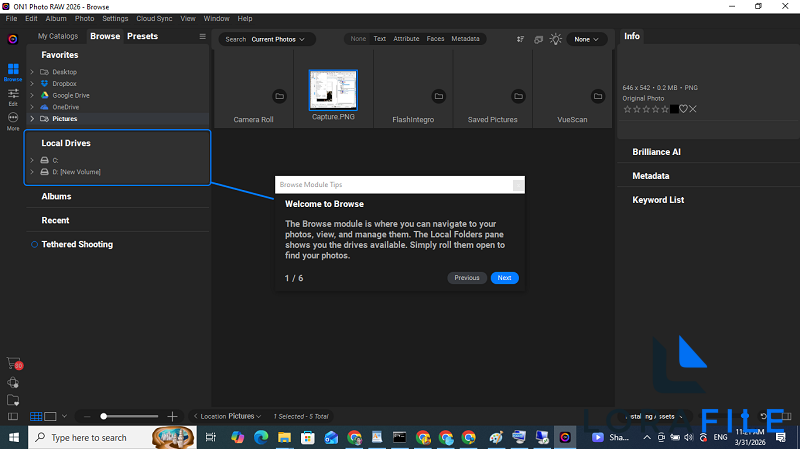Switch to the Presets tab
Screen dimensions: 800x449
pos(142,36)
